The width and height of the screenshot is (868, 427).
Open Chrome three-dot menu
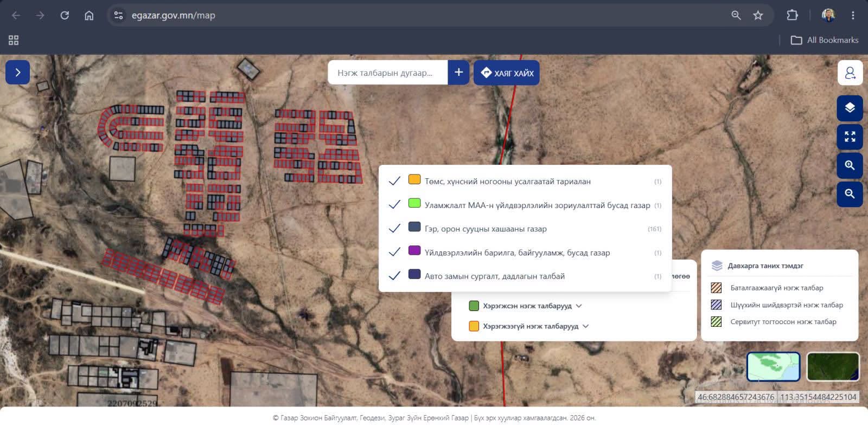853,15
